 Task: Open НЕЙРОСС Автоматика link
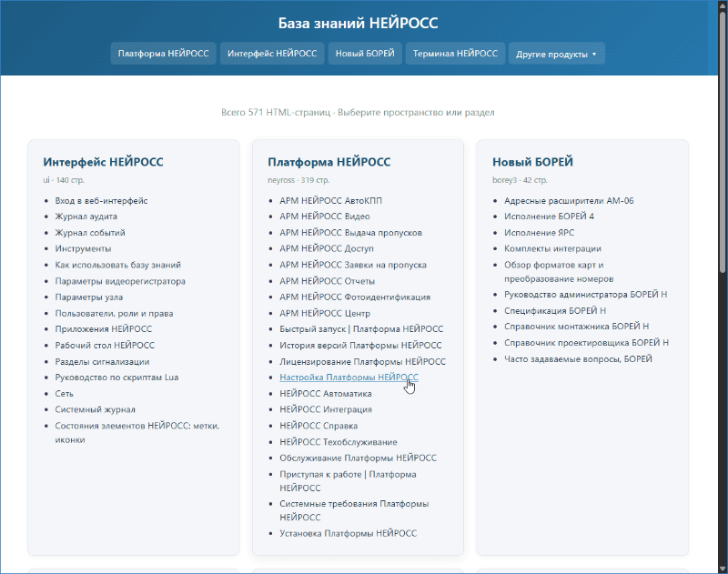tap(326, 394)
